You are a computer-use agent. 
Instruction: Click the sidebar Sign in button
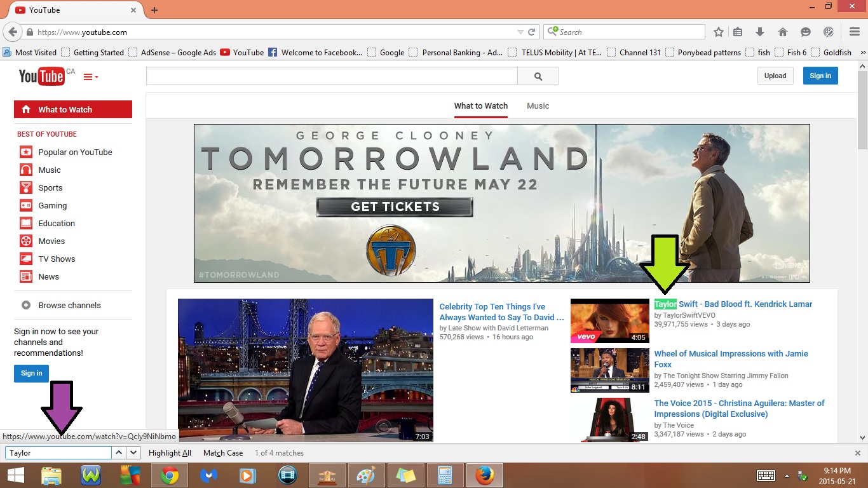[31, 373]
